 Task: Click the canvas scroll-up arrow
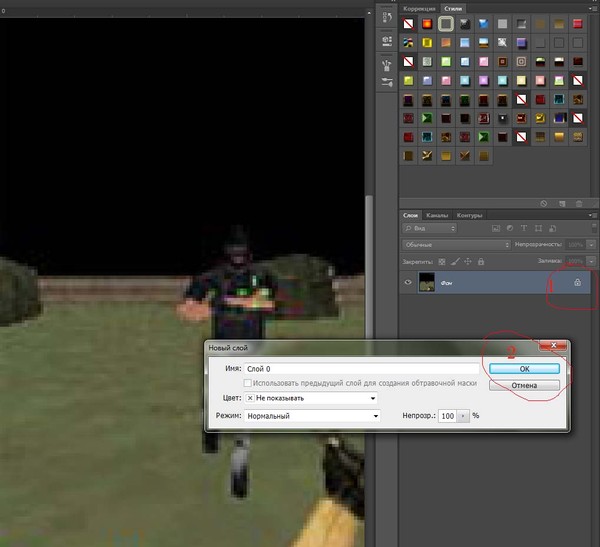coord(369,13)
